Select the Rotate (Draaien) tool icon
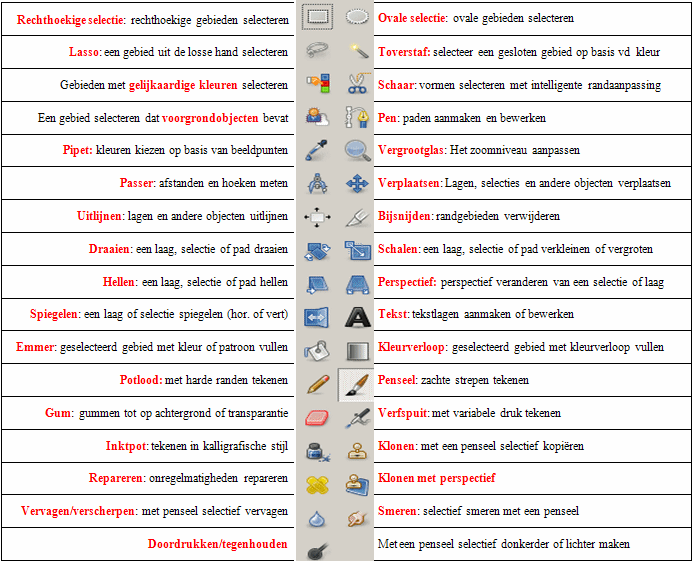 coord(317,249)
